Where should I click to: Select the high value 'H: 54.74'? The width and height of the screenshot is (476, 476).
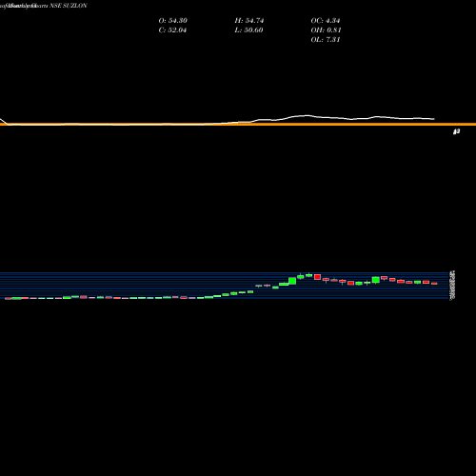tap(249, 21)
